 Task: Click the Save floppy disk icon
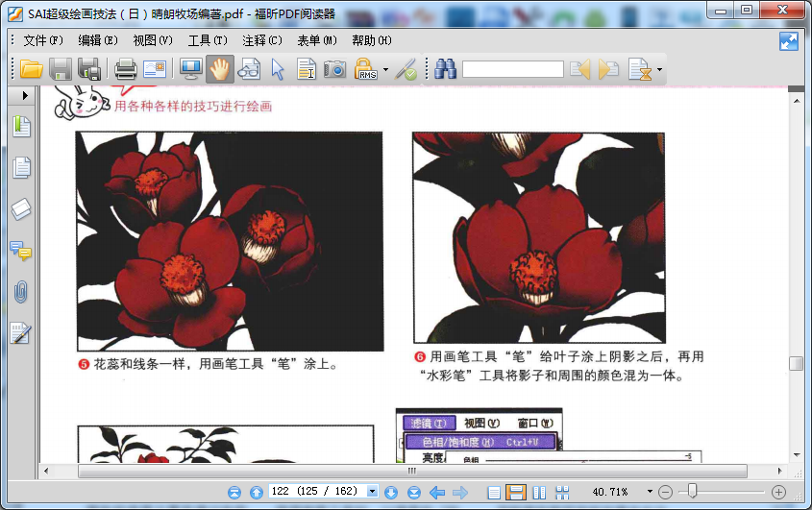(61, 69)
